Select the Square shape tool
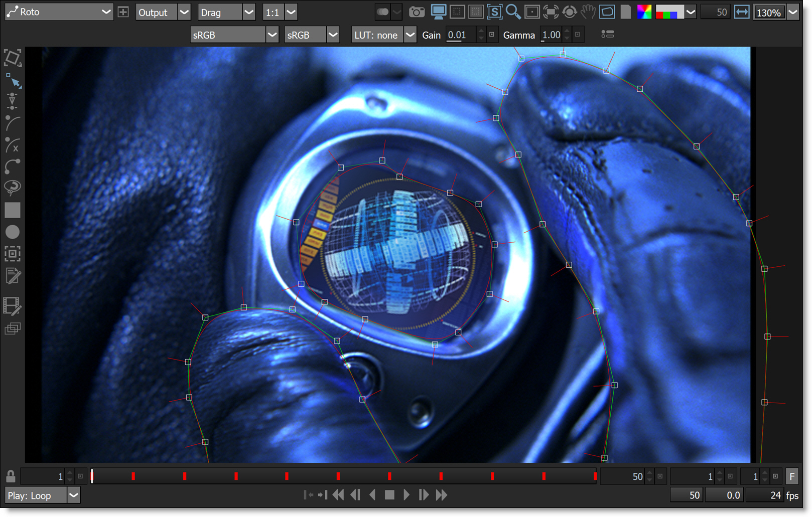 13,210
